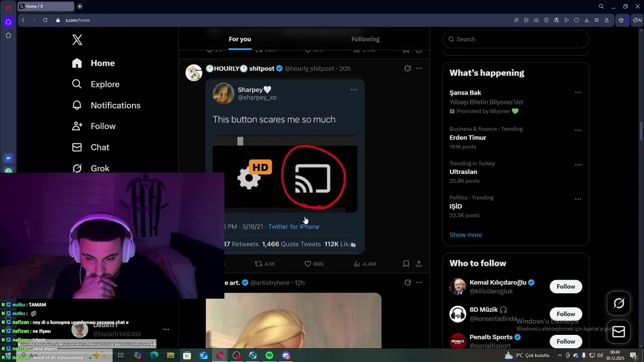
Task: Open Opera sidebar bookmarks star
Action: 8,35
